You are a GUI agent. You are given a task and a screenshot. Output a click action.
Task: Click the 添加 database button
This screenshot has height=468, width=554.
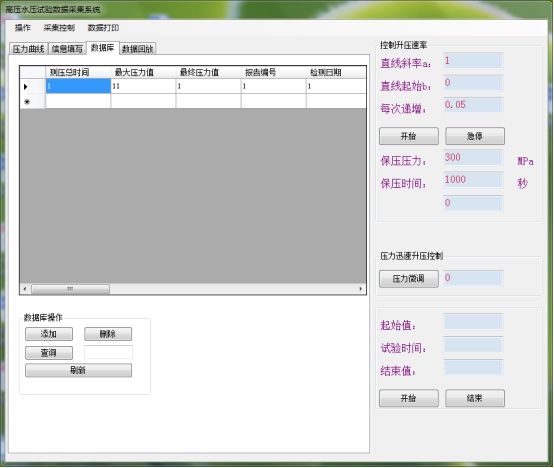(49, 334)
